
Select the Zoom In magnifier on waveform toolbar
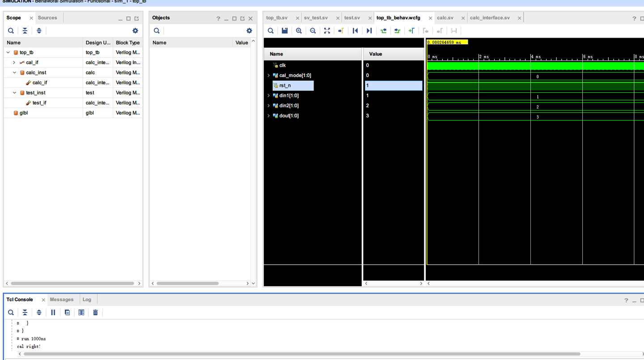coord(299,30)
